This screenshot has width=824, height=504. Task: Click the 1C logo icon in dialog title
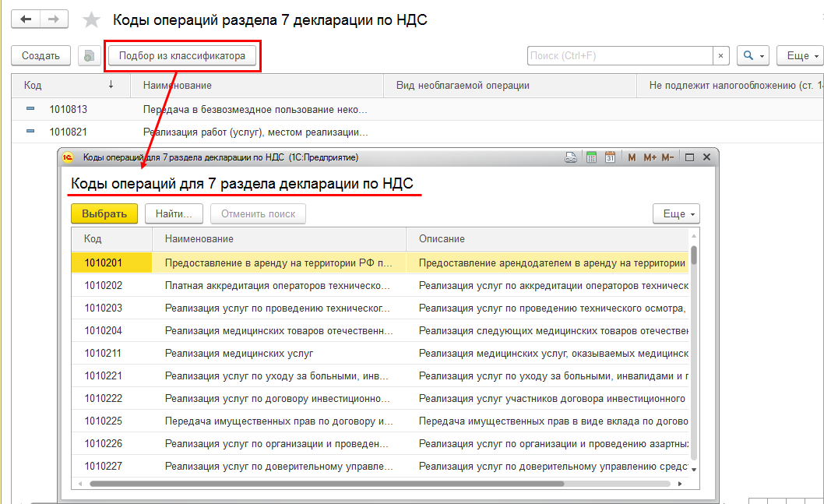(68, 157)
